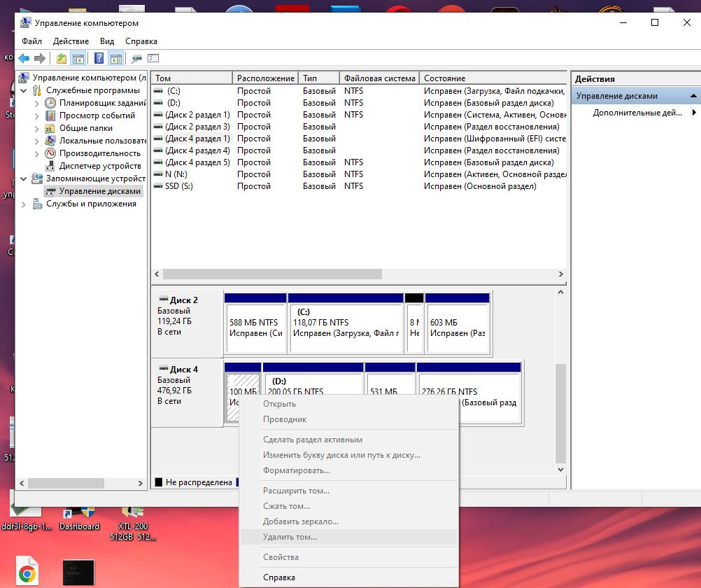
Task: Sort by the 'Состояние' column header
Action: (493, 78)
